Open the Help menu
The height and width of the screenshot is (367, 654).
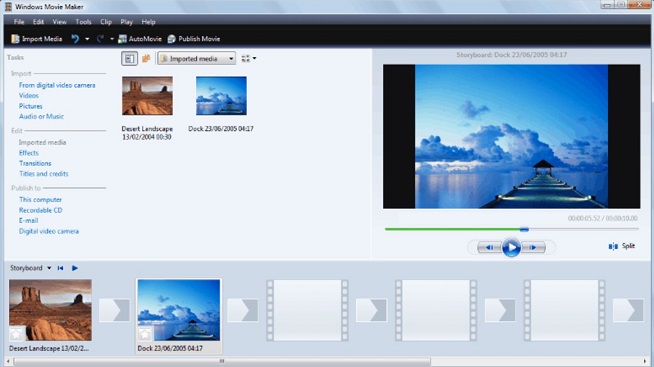tap(148, 22)
